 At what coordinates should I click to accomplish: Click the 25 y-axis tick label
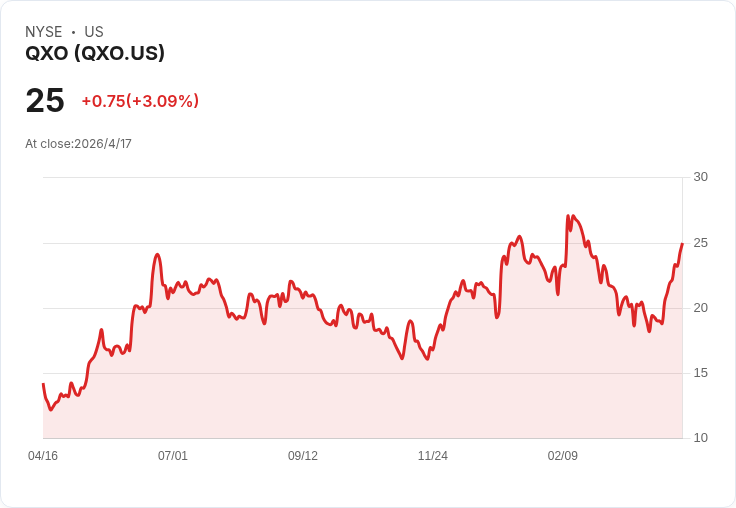tap(700, 243)
